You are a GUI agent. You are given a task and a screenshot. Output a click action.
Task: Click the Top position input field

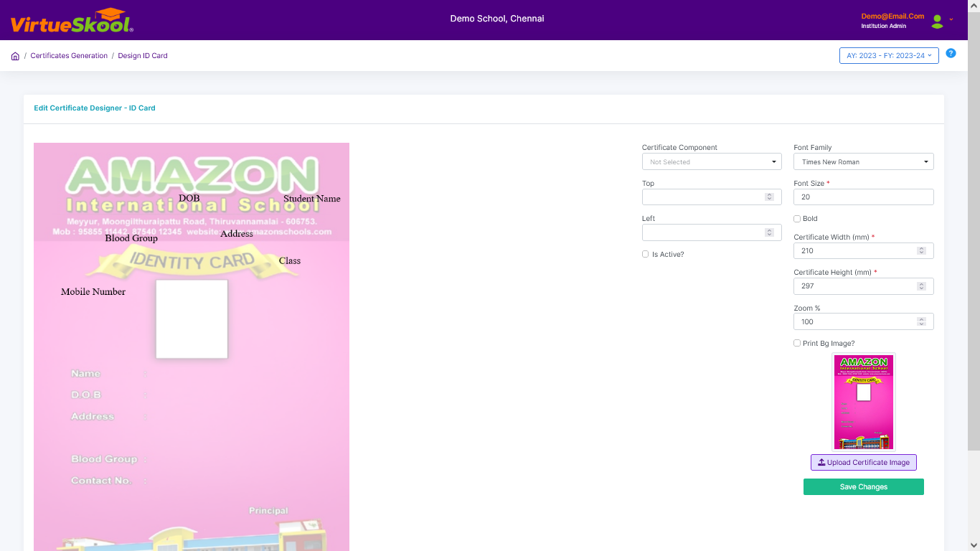(x=712, y=197)
